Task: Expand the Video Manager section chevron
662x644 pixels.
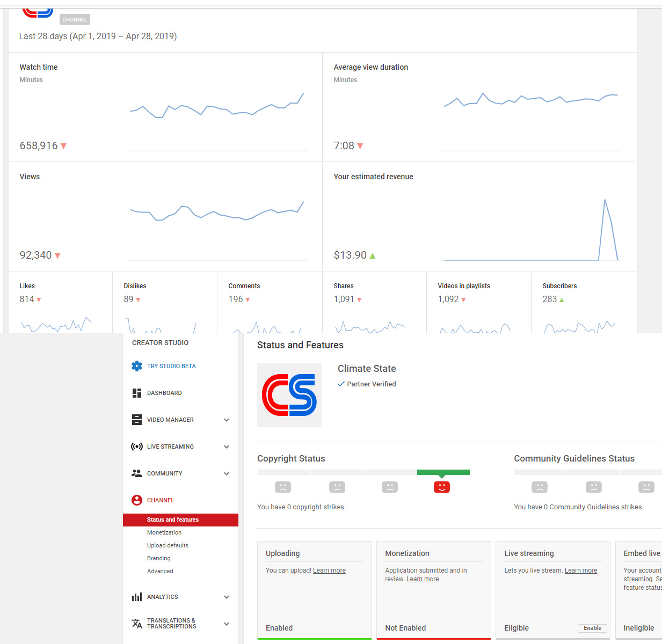Action: (x=227, y=420)
